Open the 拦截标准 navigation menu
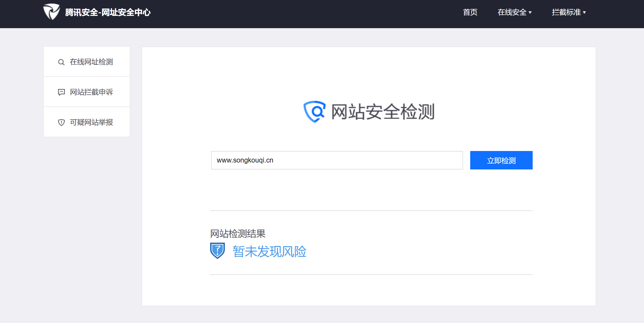The height and width of the screenshot is (323, 644). [x=566, y=12]
